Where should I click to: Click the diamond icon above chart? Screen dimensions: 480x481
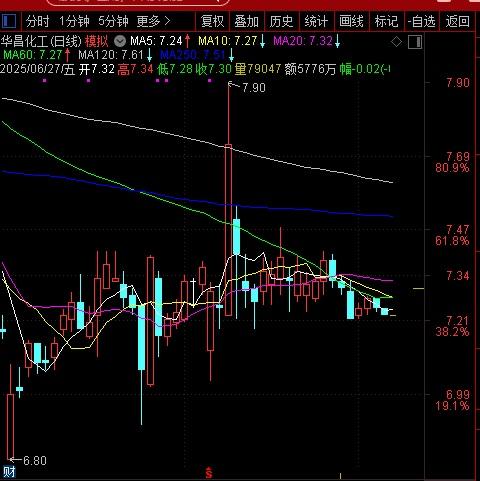click(396, 42)
